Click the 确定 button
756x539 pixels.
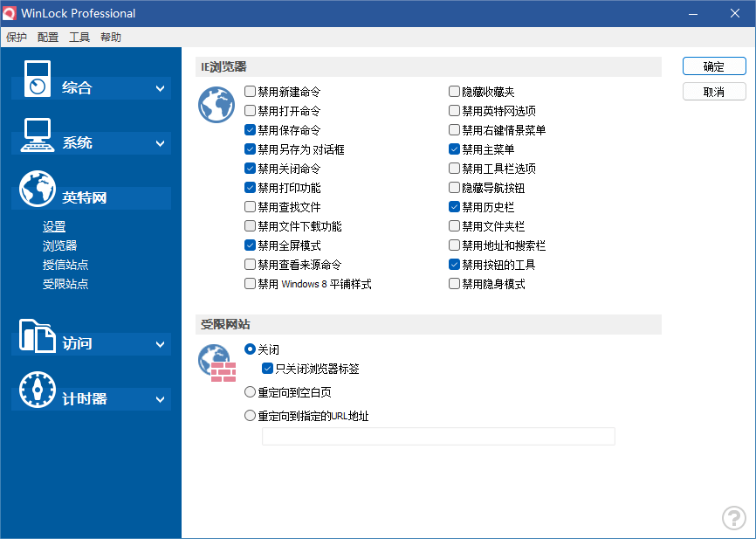coord(714,66)
